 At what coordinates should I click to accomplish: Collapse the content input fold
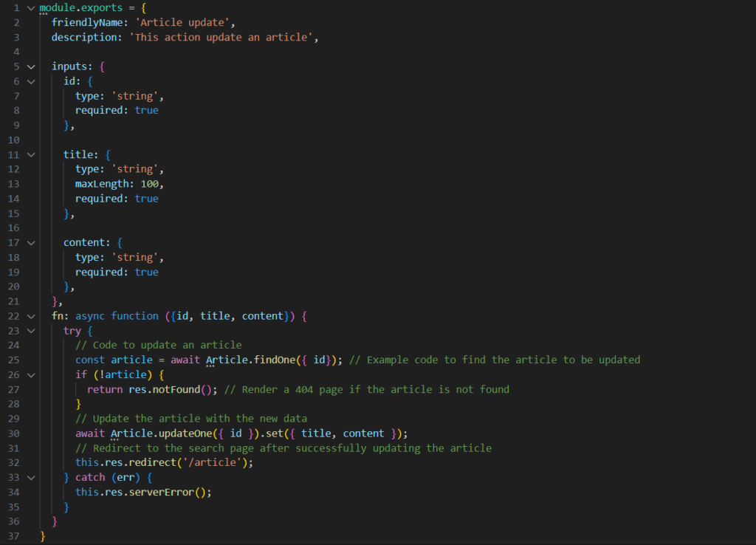(30, 242)
